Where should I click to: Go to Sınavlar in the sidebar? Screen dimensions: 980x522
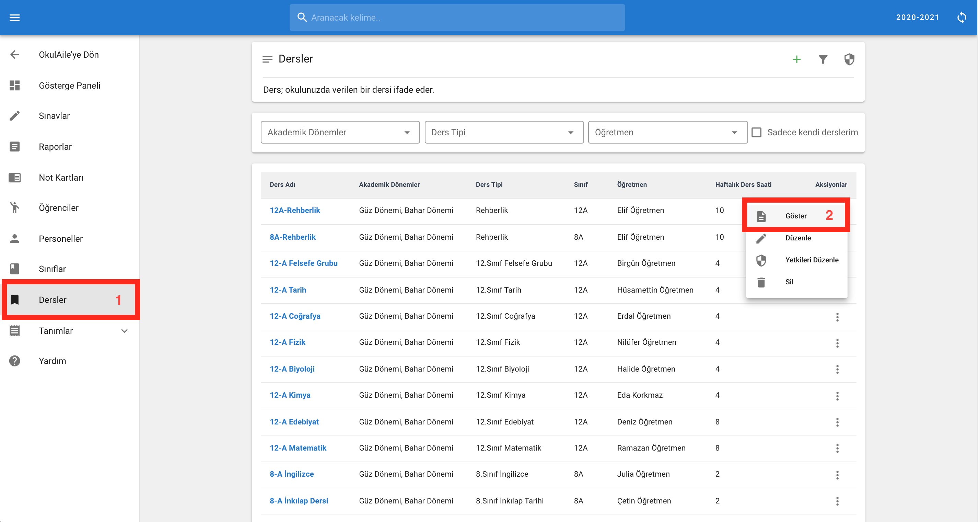[x=54, y=116]
